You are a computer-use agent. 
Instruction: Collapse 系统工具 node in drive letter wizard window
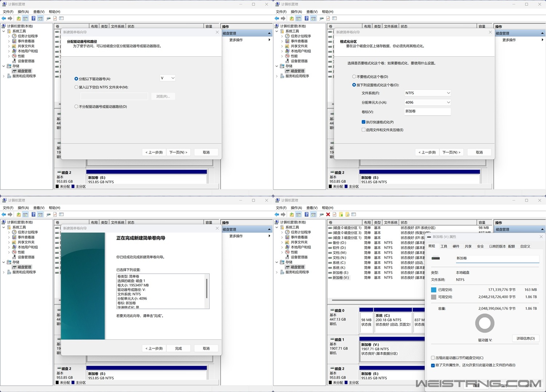click(x=4, y=31)
